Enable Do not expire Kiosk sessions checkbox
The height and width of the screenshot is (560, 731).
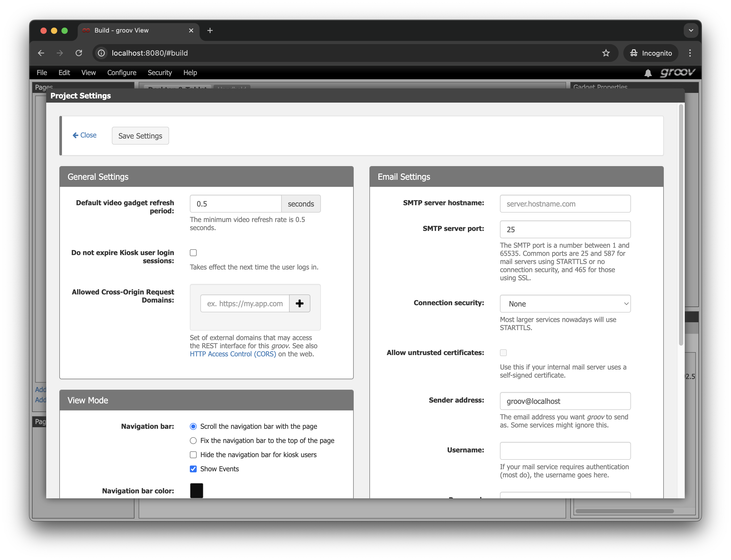(x=193, y=253)
